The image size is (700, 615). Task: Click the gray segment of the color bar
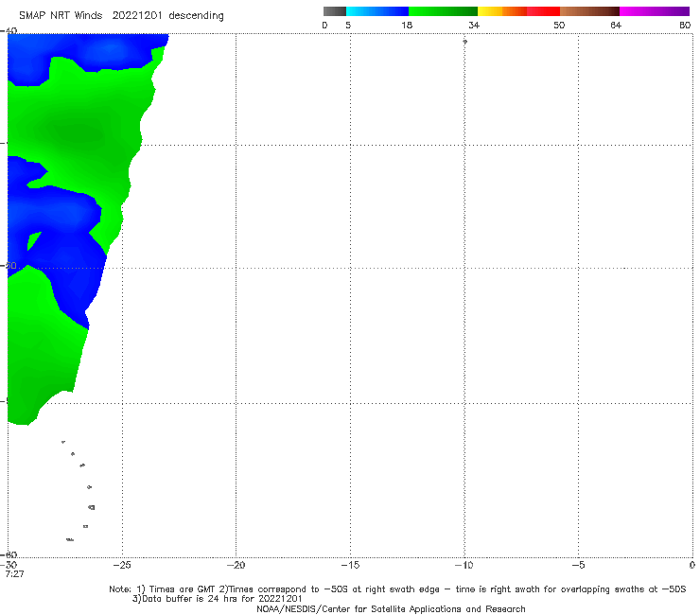pyautogui.click(x=334, y=11)
